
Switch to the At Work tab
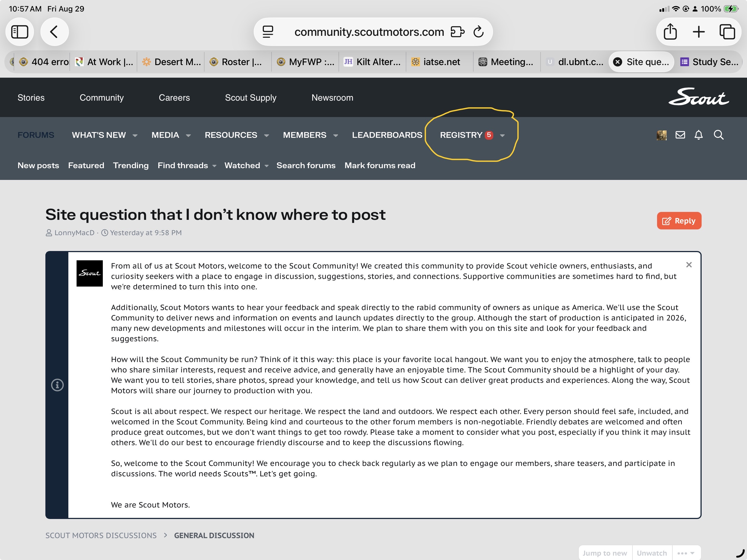pyautogui.click(x=104, y=62)
